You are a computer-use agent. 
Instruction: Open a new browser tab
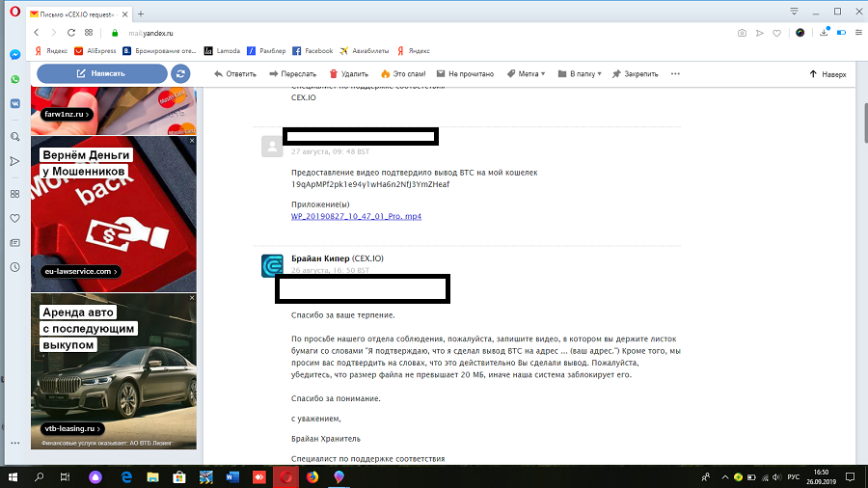pyautogui.click(x=141, y=14)
